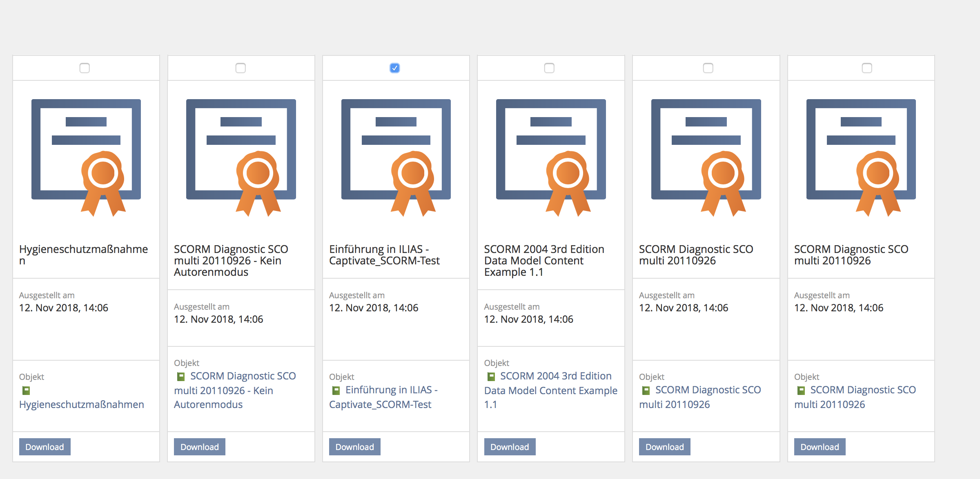
Task: Click the Hygieneschutzmaßnahmen certificate icon
Action: click(86, 157)
